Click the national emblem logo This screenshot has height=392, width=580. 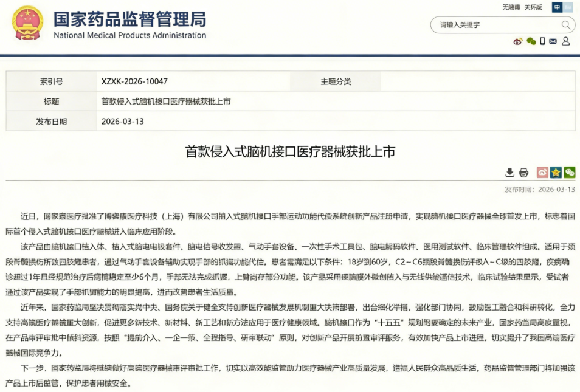point(28,23)
